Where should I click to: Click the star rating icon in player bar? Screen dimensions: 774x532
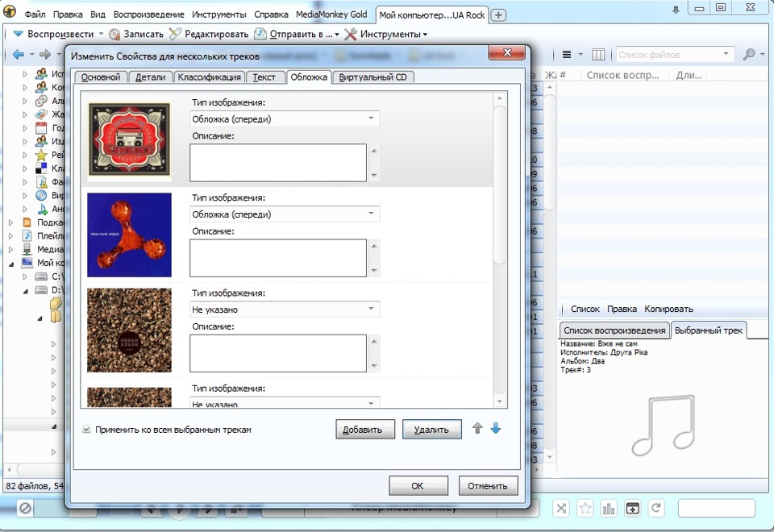(x=585, y=509)
